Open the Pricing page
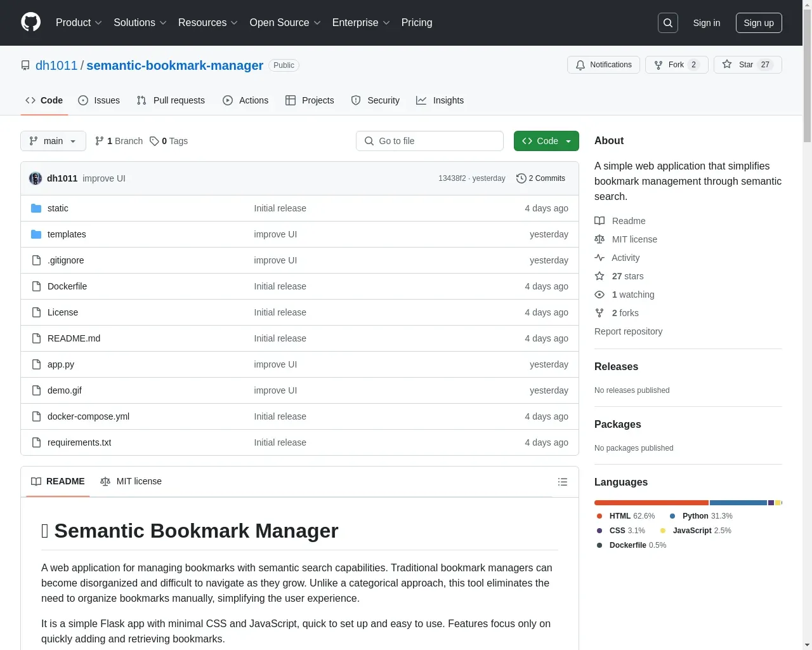 pyautogui.click(x=417, y=22)
